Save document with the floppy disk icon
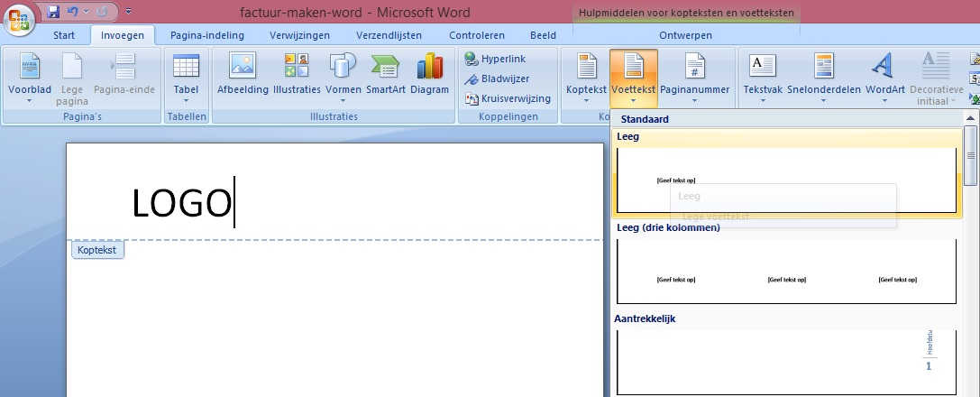980x397 pixels. point(53,11)
